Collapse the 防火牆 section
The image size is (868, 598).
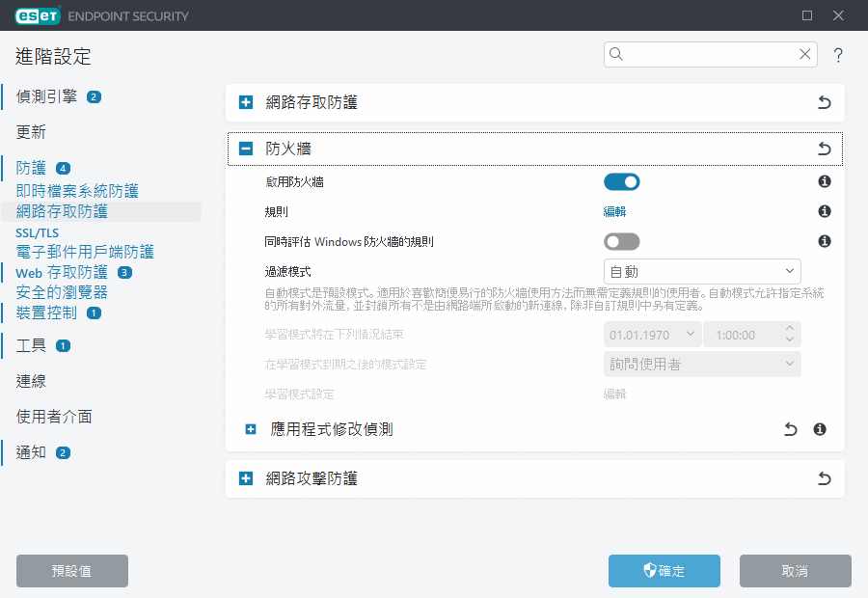pyautogui.click(x=246, y=149)
